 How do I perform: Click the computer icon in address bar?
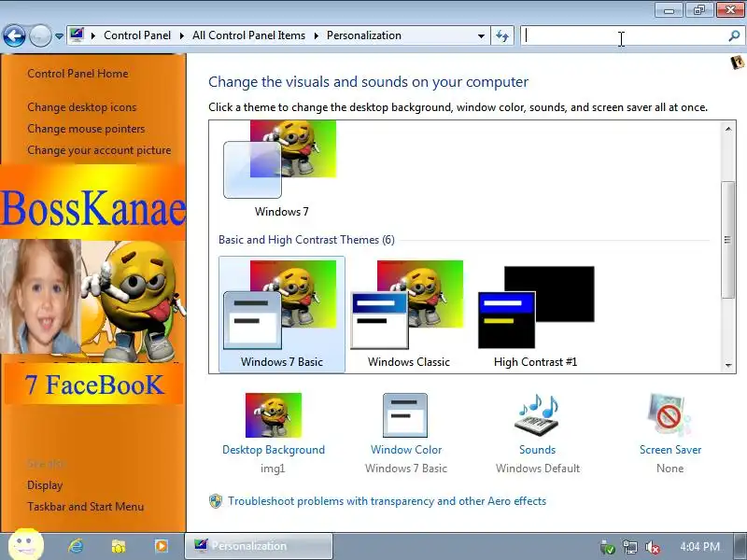coord(77,35)
